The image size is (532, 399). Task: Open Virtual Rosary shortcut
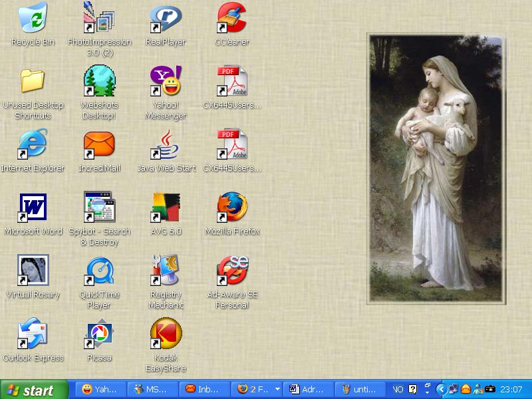tap(33, 271)
